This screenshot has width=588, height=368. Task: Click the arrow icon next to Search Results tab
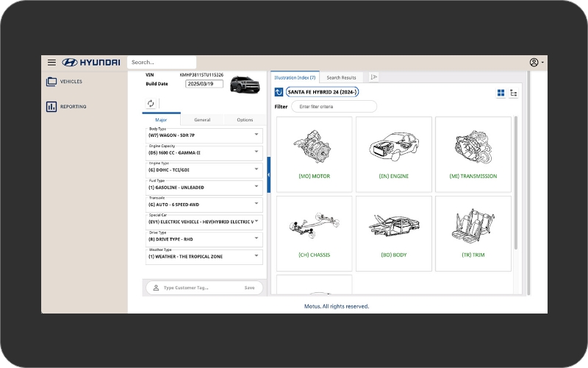pyautogui.click(x=373, y=77)
